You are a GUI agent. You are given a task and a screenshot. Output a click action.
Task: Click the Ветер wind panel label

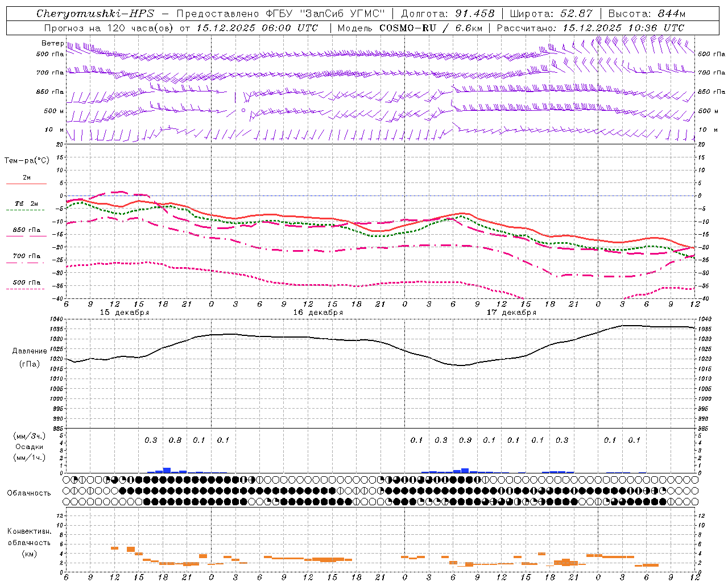coord(52,43)
